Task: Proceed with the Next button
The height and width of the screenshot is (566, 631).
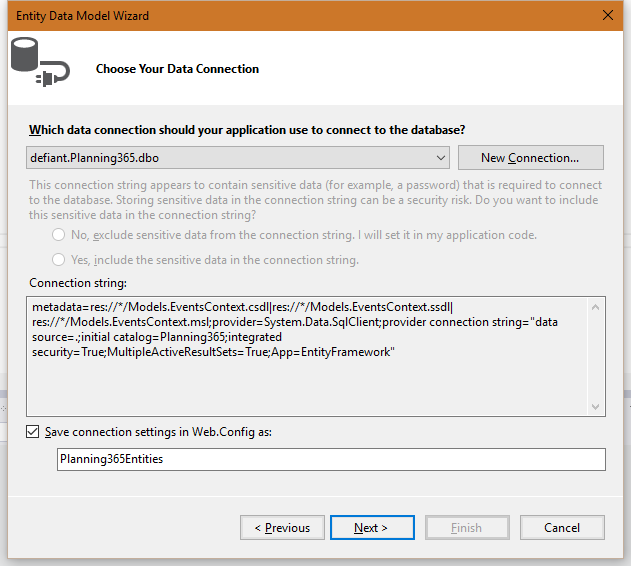Action: point(371,528)
